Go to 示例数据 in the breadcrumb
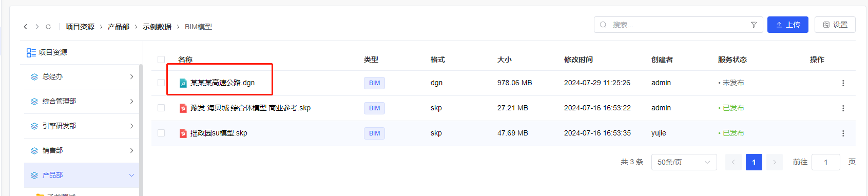The image size is (868, 196). [x=157, y=27]
